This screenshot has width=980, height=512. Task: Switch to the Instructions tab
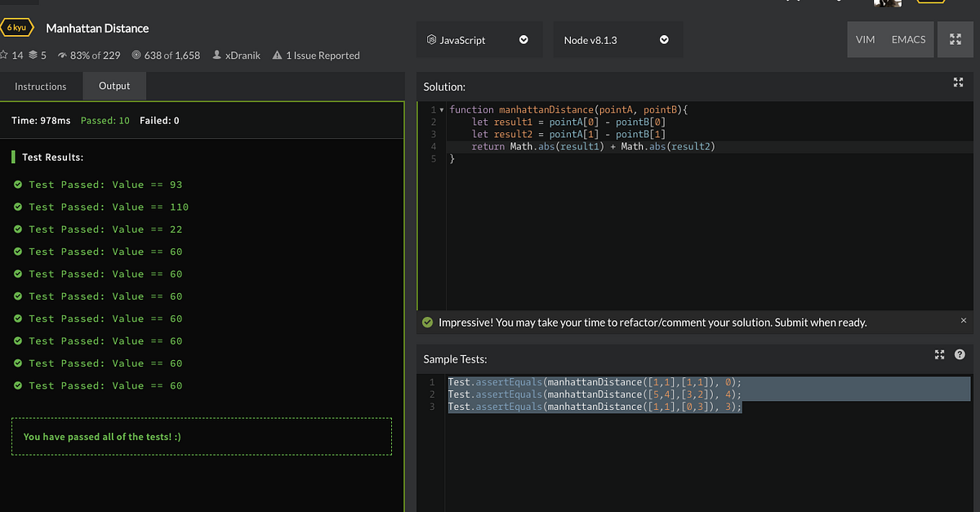coord(41,86)
